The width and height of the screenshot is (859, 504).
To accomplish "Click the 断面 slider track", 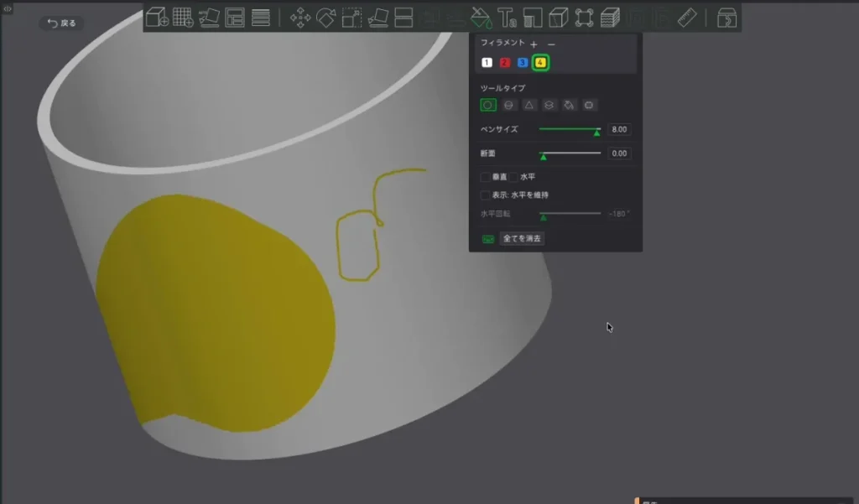I will coord(570,153).
